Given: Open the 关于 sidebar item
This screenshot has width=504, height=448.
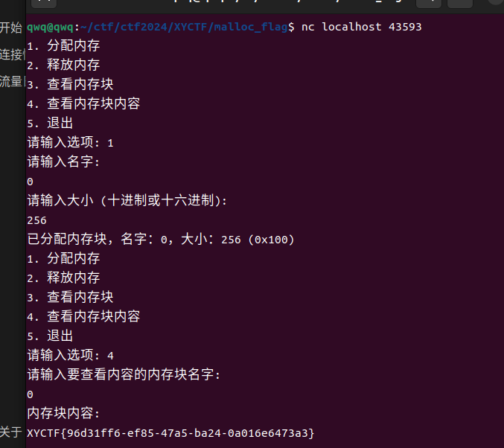Looking at the screenshot, I should [11, 432].
